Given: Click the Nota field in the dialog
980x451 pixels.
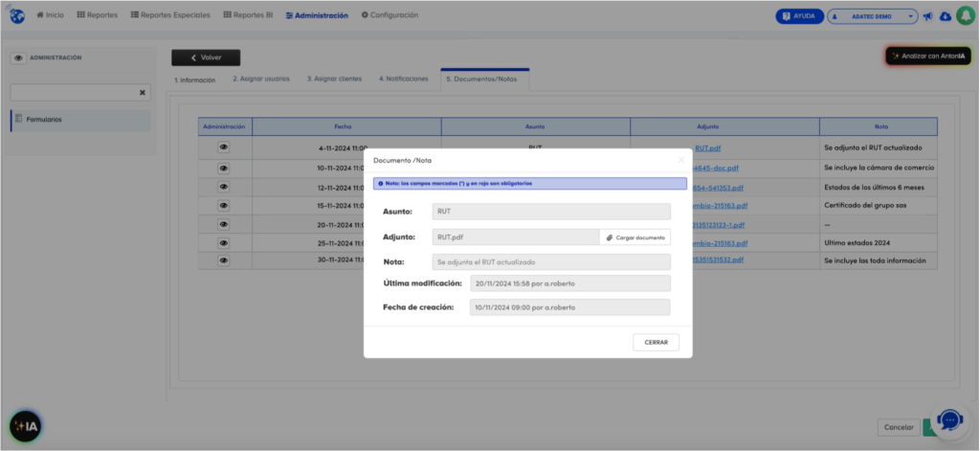Looking at the screenshot, I should point(551,262).
